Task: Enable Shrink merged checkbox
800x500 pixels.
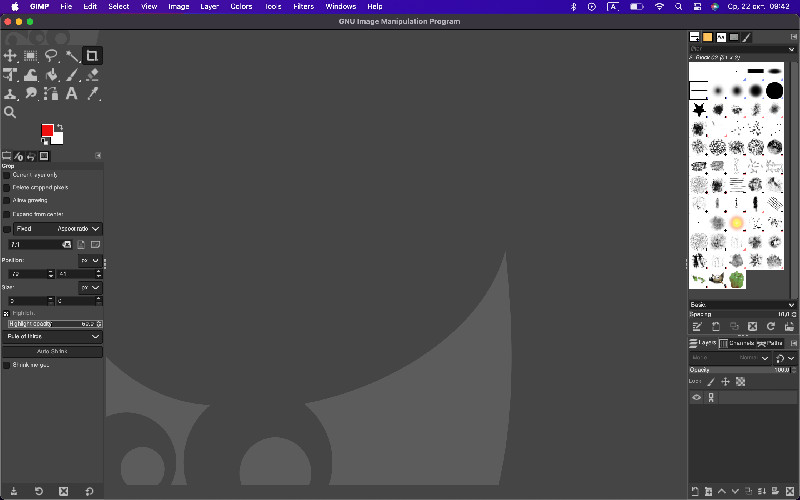Action: point(7,365)
